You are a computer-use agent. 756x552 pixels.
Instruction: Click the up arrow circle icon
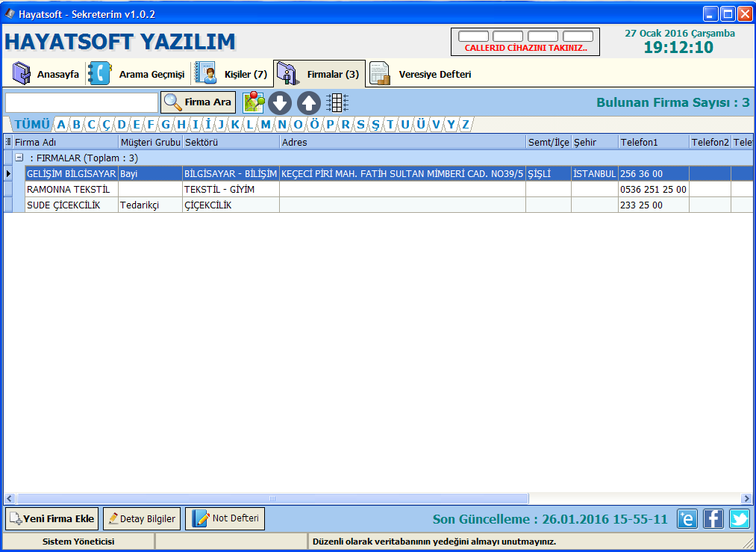coord(308,103)
